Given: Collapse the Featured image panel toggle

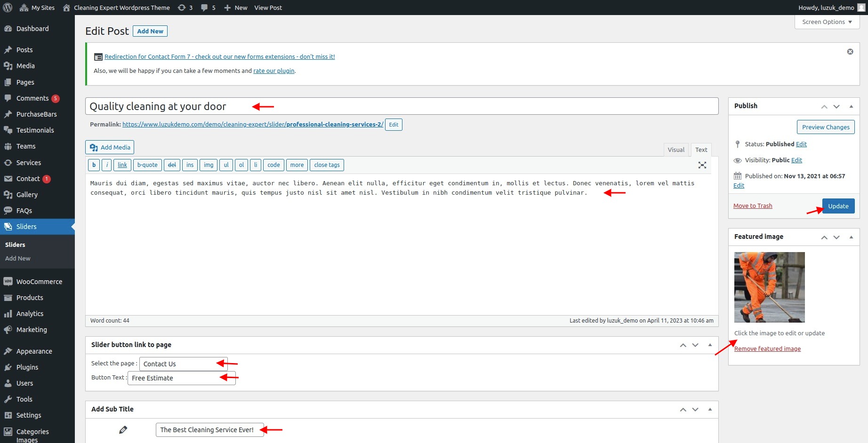Looking at the screenshot, I should coord(851,237).
